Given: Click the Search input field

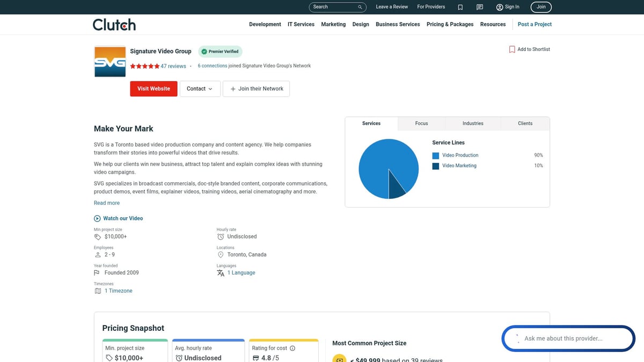Looking at the screenshot, I should tap(338, 7).
